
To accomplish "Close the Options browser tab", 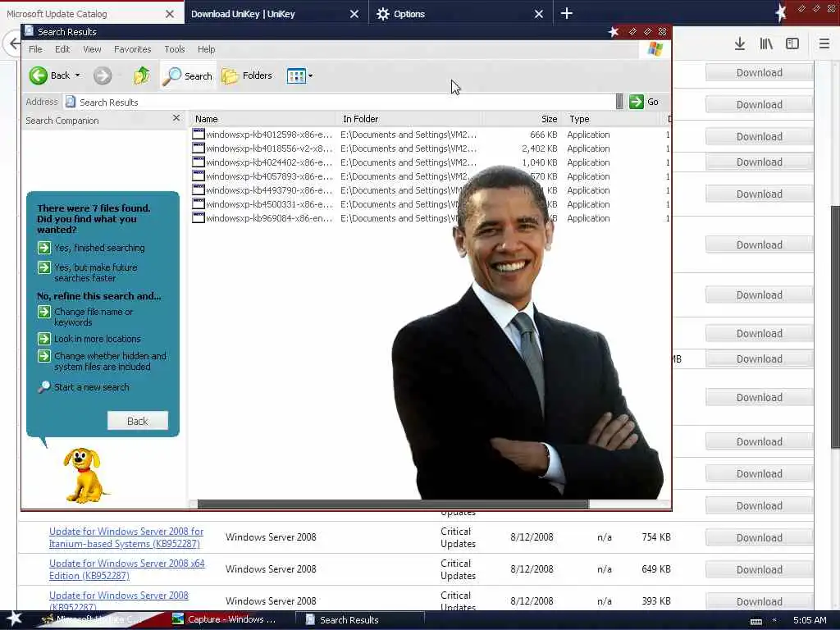I will pos(539,14).
